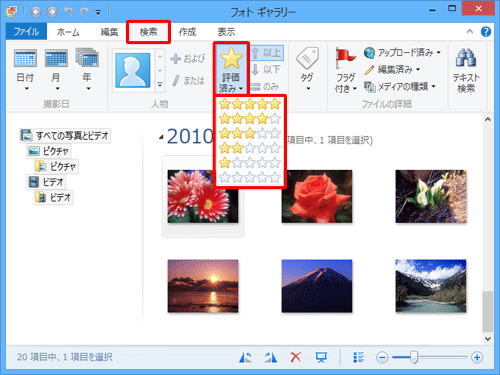The height and width of the screenshot is (375, 500).
Task: Toggle the details view icon
Action: tap(359, 357)
